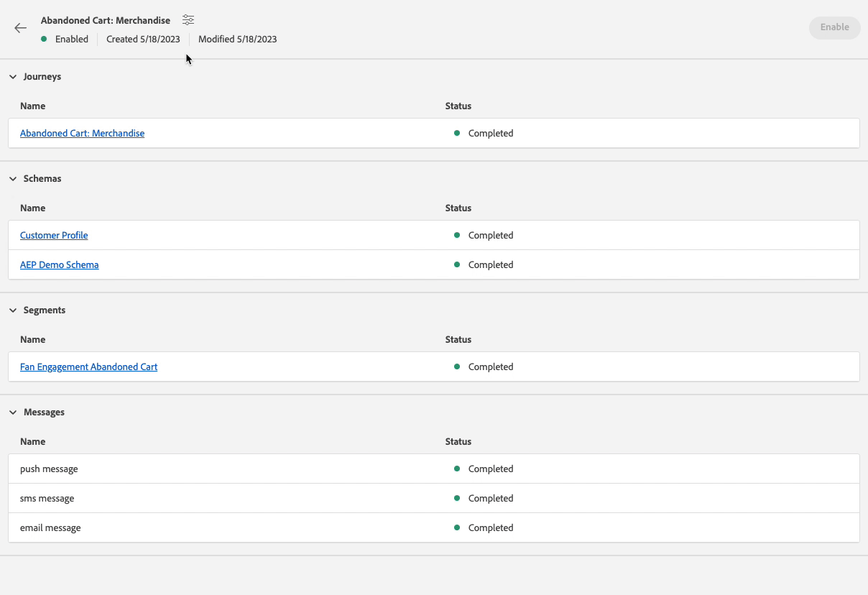Open the Abandoned Cart: Merchandise journey link
Screen dimensions: 868x595
point(82,134)
